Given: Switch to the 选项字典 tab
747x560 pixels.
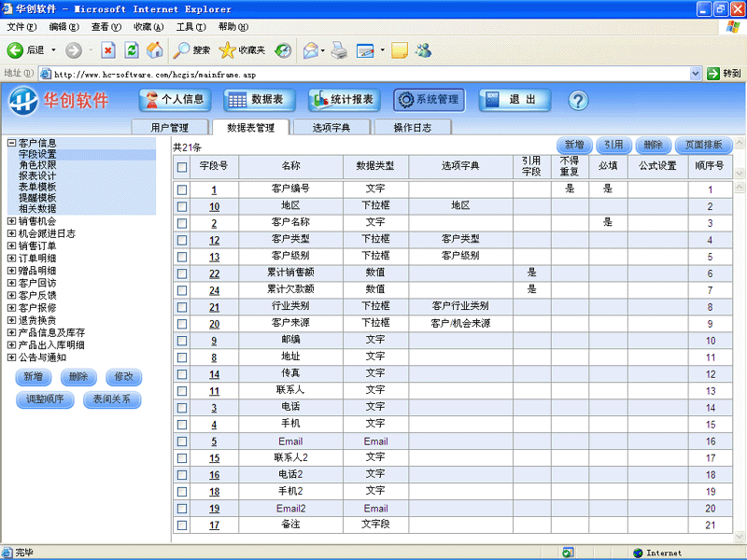Looking at the screenshot, I should (x=331, y=127).
